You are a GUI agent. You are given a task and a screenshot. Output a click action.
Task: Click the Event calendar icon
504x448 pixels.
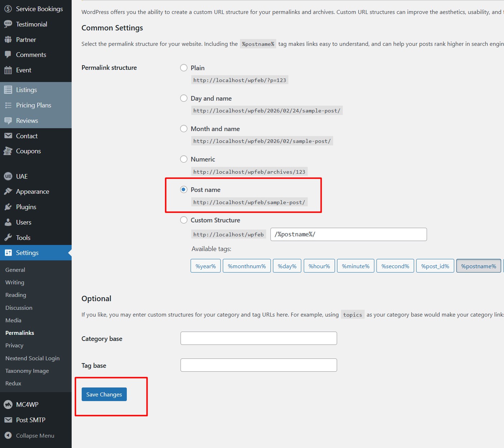click(8, 70)
